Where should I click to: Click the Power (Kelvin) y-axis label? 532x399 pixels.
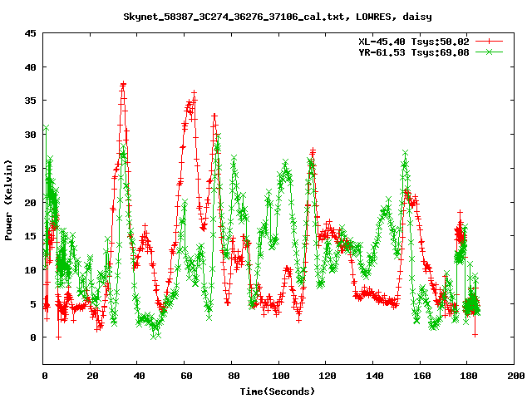point(8,200)
